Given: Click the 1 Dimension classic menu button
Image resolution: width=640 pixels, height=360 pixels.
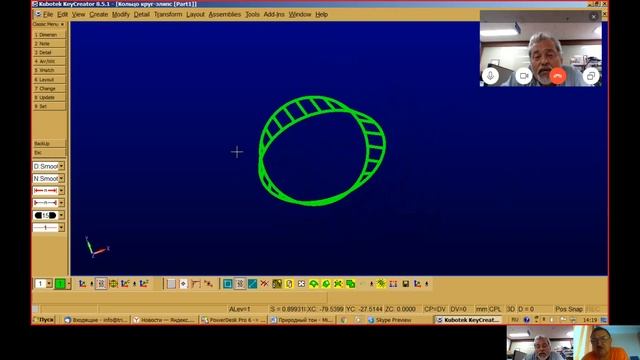Looking at the screenshot, I should [x=49, y=35].
